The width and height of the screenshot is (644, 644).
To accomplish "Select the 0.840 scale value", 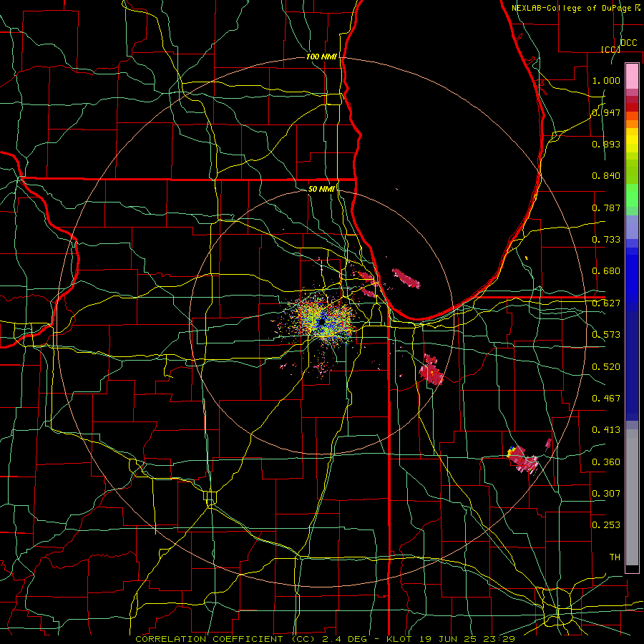I will click(606, 176).
